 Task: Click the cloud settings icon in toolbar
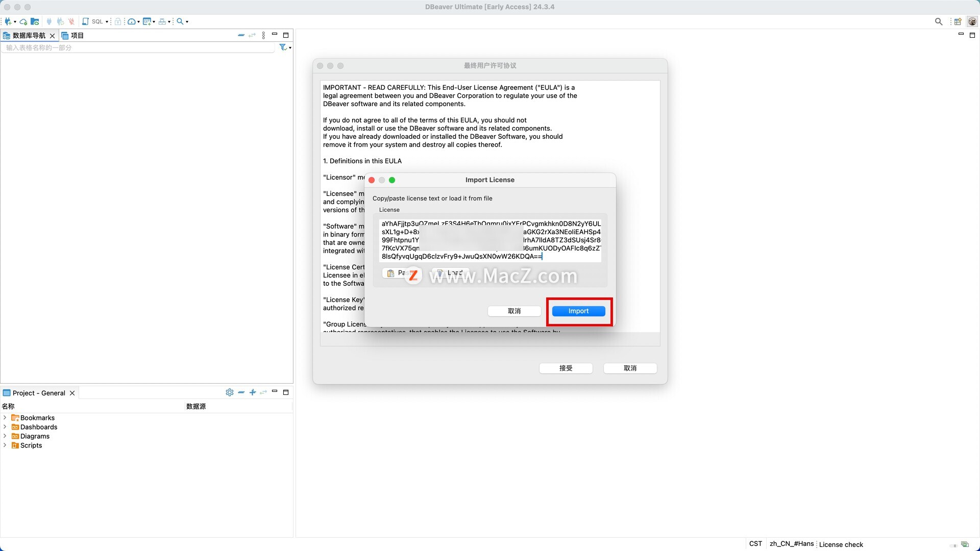(23, 21)
